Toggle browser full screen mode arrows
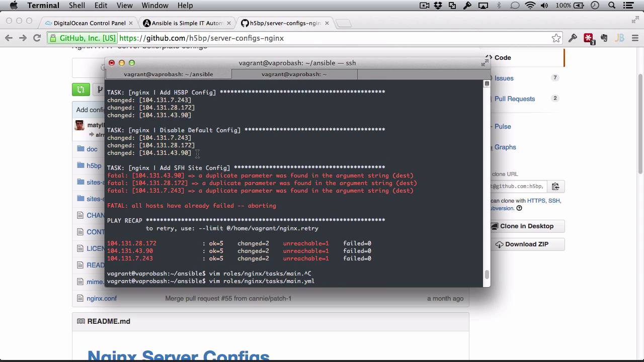Viewport: 644px width, 362px height. (635, 20)
